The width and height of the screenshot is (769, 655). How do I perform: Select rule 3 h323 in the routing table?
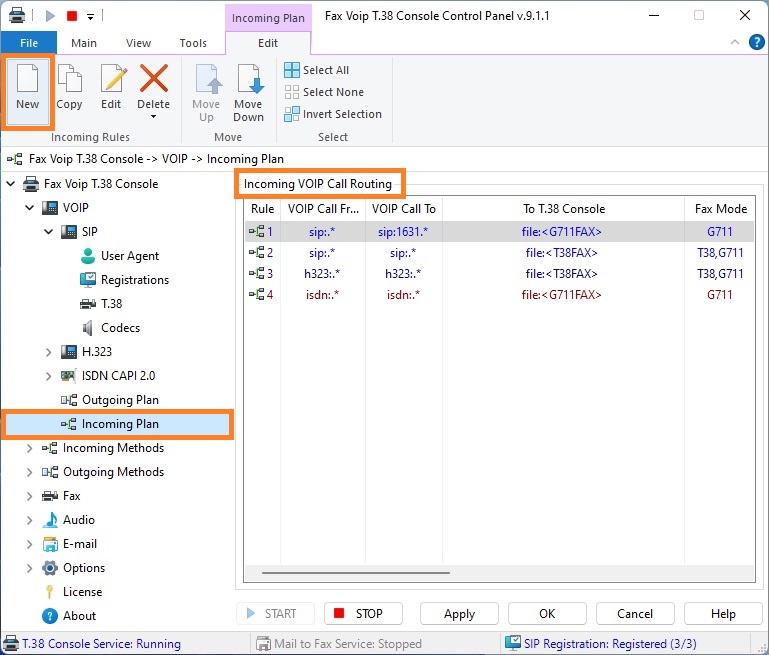coord(499,274)
